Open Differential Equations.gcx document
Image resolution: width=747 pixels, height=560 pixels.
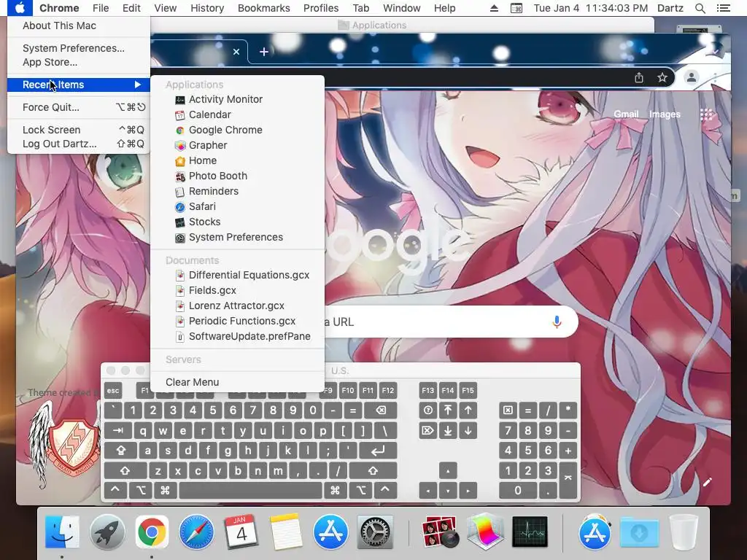click(x=237, y=275)
